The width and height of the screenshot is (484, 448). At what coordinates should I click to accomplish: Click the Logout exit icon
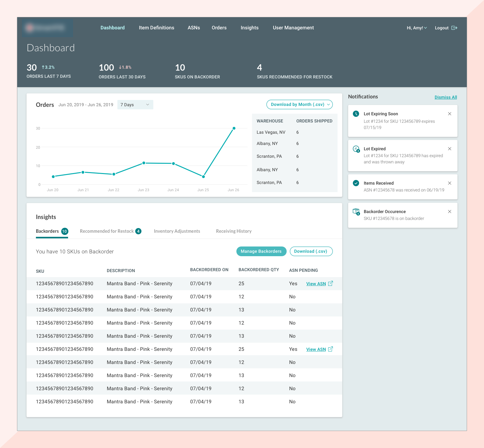[454, 28]
